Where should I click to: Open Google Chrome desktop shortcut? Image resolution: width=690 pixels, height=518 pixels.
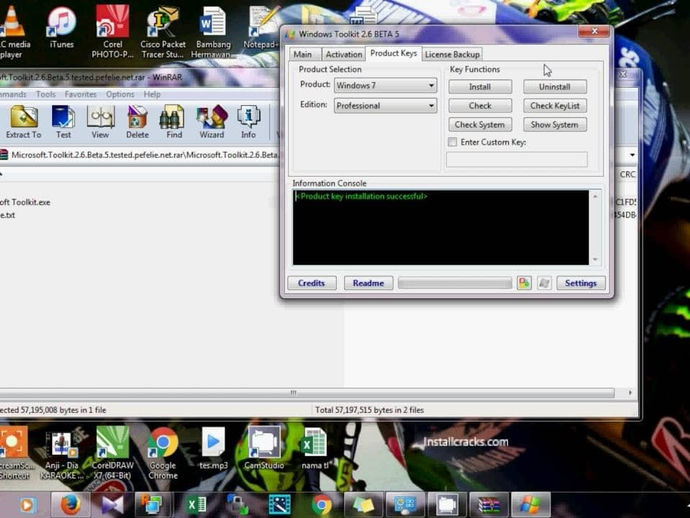(163, 453)
